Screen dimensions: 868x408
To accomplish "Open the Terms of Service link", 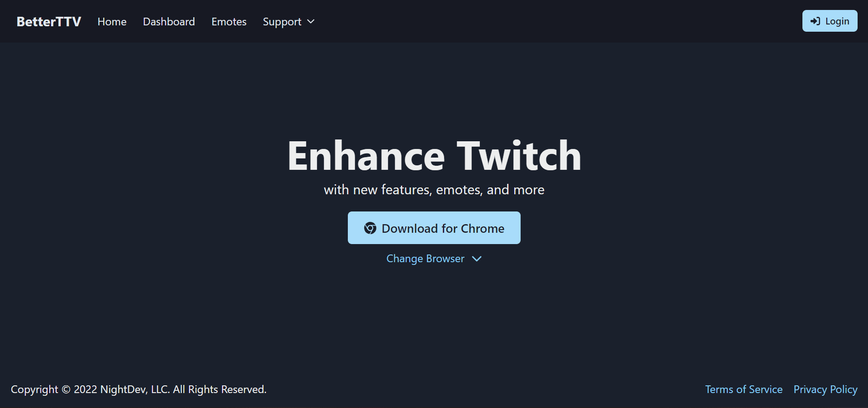I will (744, 389).
